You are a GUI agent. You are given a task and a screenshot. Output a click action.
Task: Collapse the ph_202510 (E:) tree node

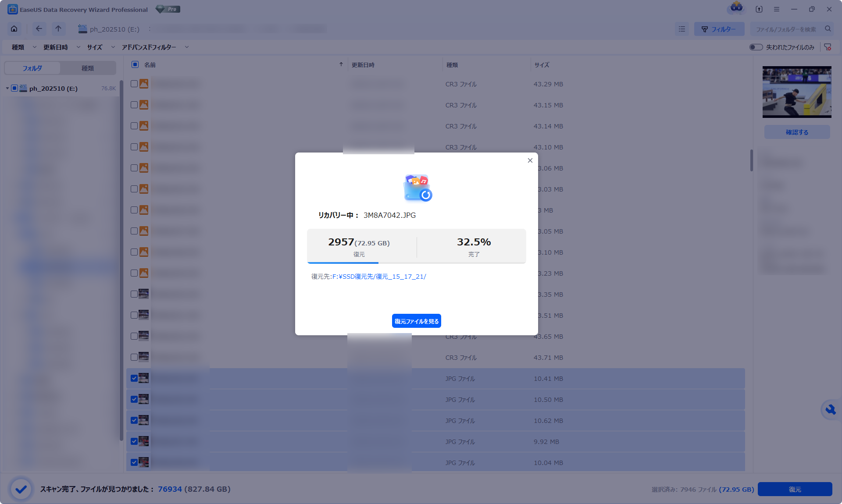7,88
